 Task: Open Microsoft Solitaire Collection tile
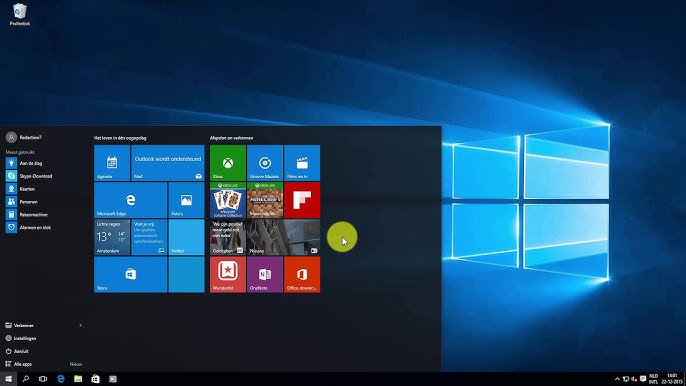228,200
